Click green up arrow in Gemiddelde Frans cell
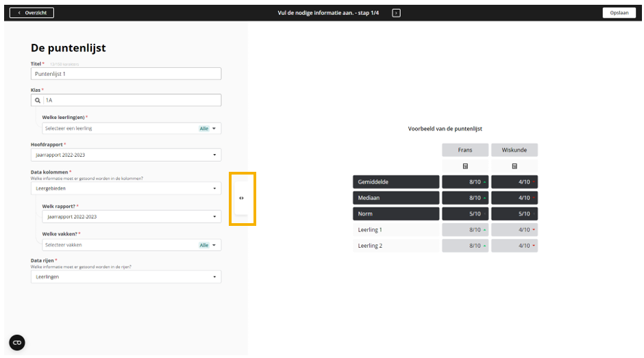Image resolution: width=644 pixels, height=358 pixels. click(485, 182)
